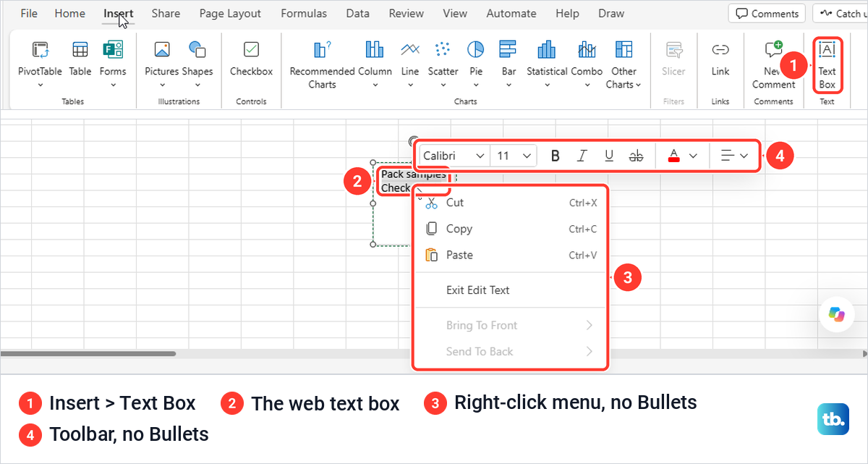Switch to the Home tab

click(69, 13)
